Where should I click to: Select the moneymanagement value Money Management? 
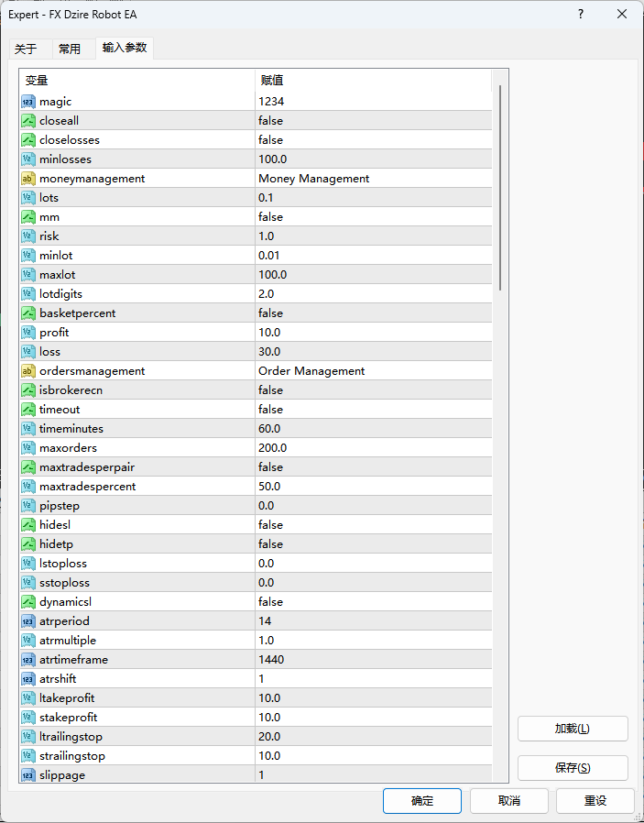pos(313,179)
